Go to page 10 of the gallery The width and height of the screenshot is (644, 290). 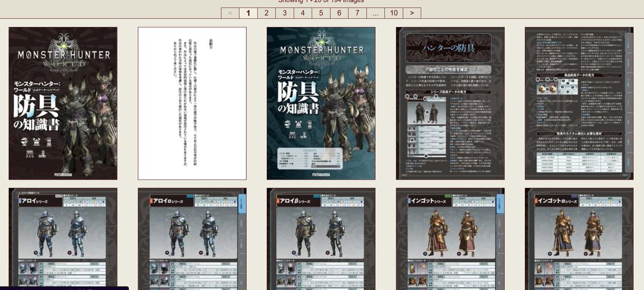pyautogui.click(x=394, y=13)
